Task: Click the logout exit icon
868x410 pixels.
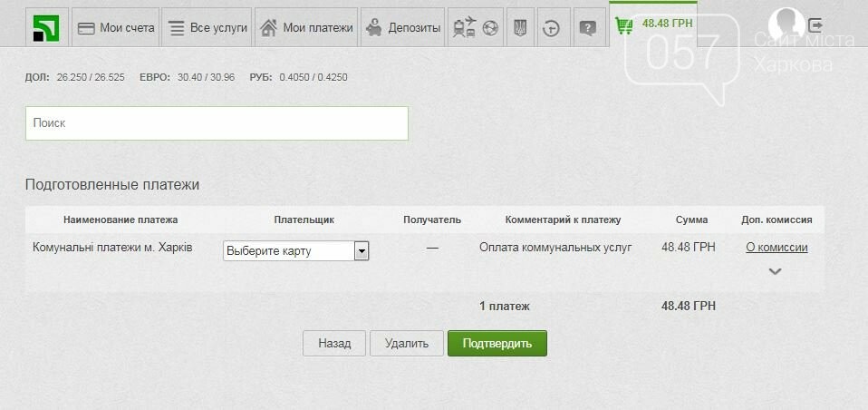Action: click(815, 25)
